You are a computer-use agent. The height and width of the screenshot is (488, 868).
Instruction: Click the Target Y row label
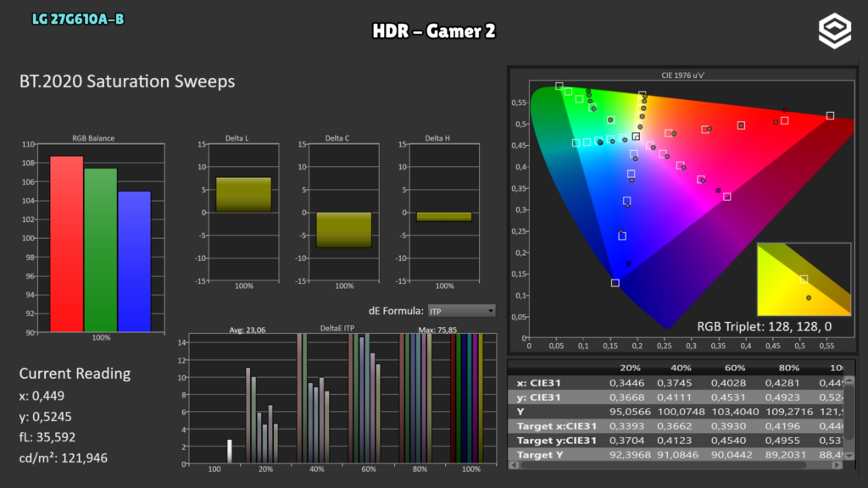click(x=540, y=455)
